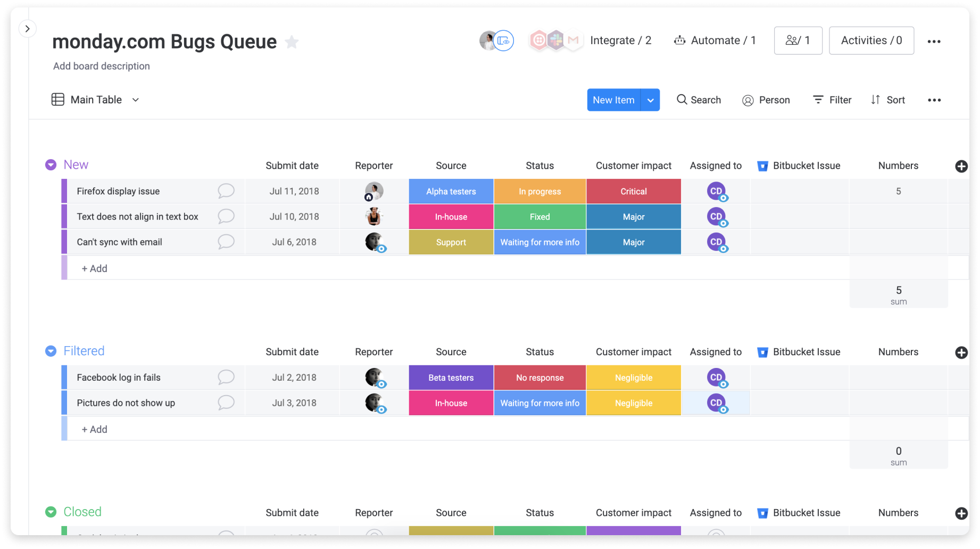The image size is (980, 549).
Task: Click the Submit date header in New group
Action: click(x=292, y=166)
